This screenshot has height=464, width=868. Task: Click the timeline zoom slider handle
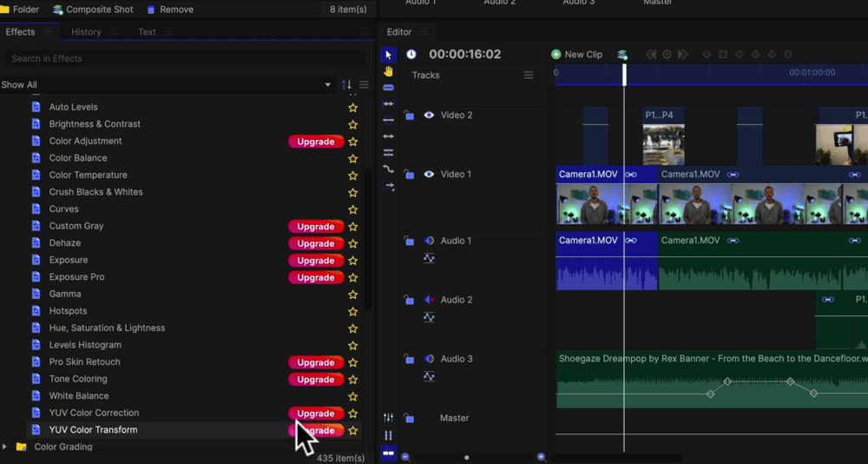467,458
